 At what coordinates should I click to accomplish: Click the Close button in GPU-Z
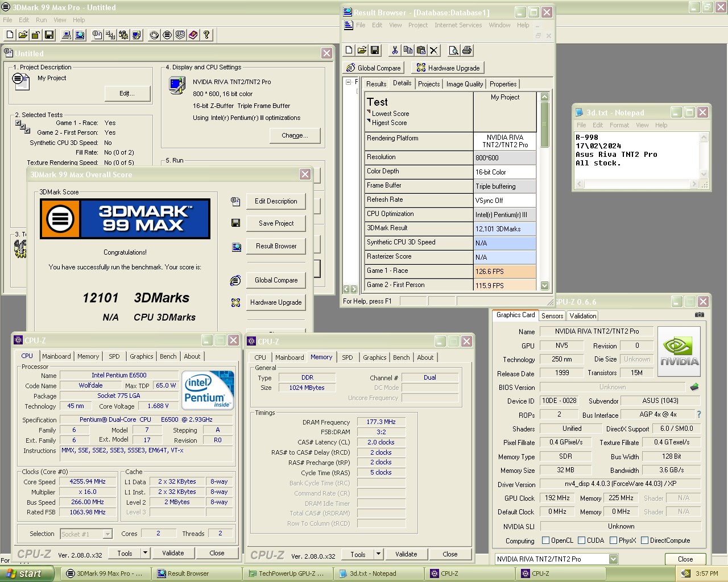click(685, 559)
